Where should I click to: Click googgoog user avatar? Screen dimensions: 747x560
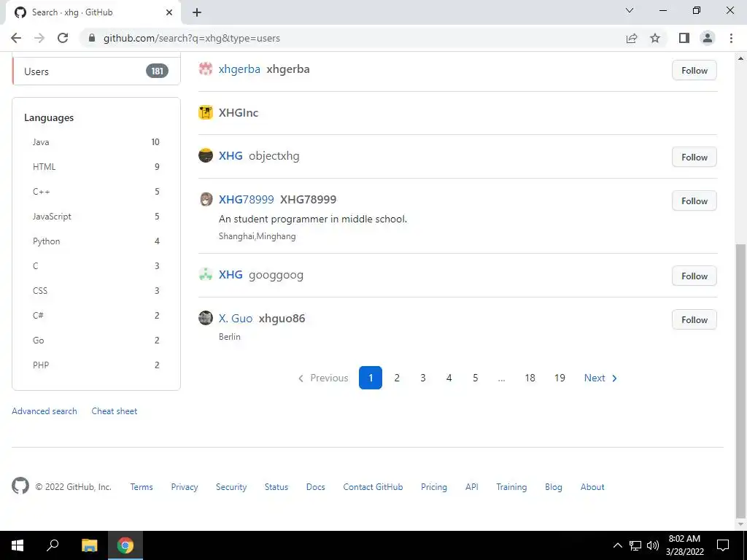click(205, 274)
